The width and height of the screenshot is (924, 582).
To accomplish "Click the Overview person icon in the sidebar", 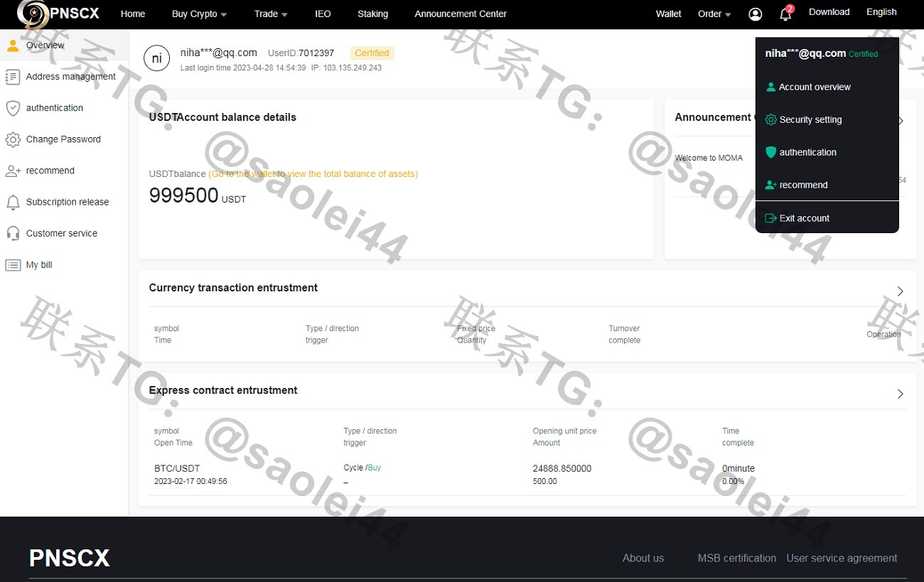I will [13, 45].
